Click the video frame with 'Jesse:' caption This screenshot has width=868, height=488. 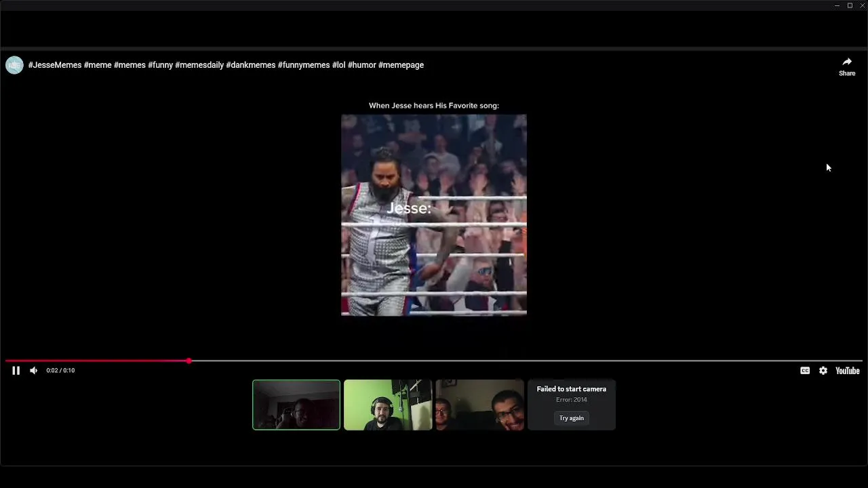(434, 216)
